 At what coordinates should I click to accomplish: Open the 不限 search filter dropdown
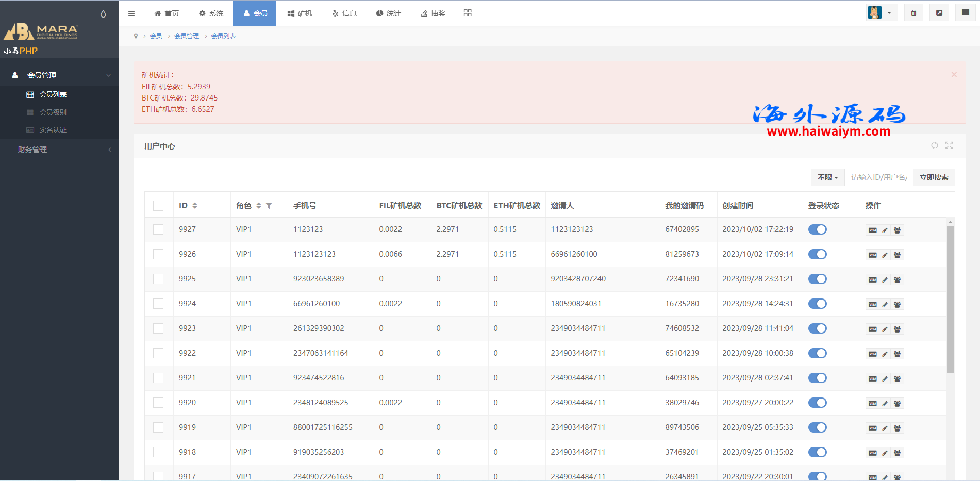point(827,177)
